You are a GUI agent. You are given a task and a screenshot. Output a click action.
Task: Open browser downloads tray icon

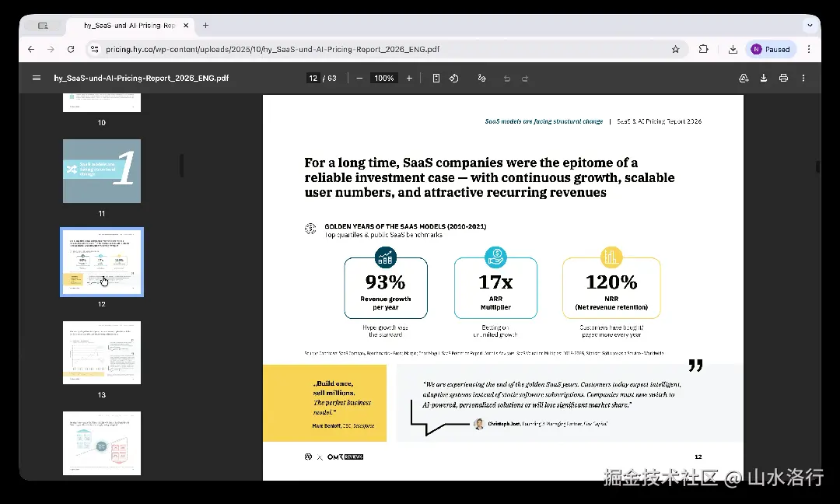tap(733, 49)
